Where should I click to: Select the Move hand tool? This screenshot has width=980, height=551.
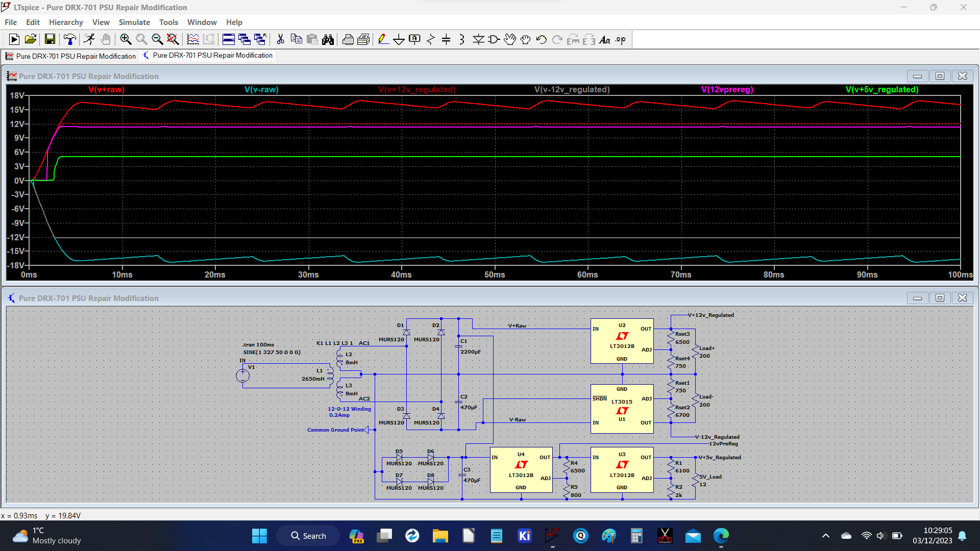point(510,39)
